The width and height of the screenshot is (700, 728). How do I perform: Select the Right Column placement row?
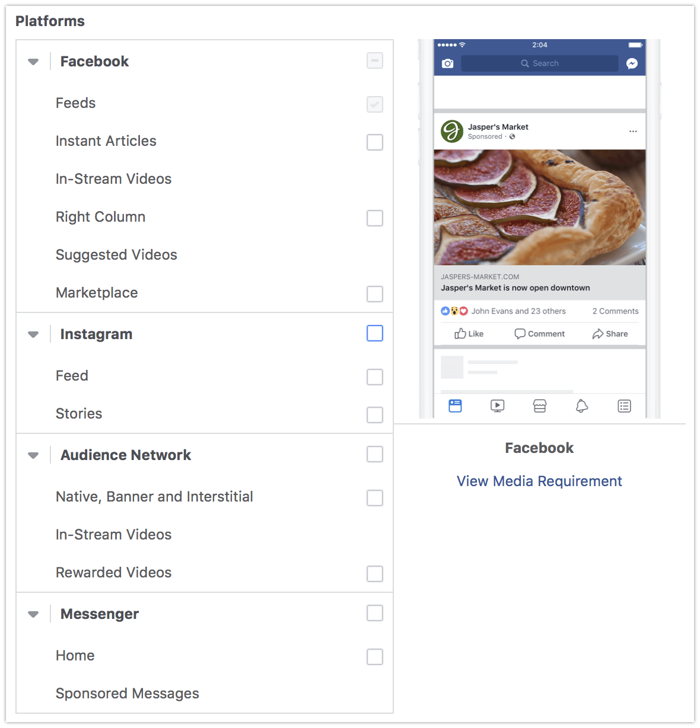click(205, 217)
